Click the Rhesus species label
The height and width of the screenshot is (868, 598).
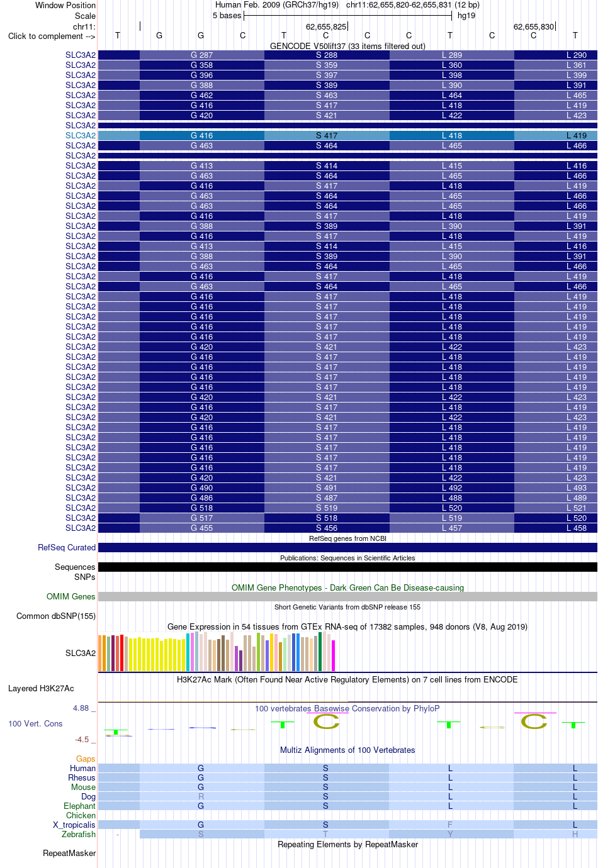click(82, 777)
